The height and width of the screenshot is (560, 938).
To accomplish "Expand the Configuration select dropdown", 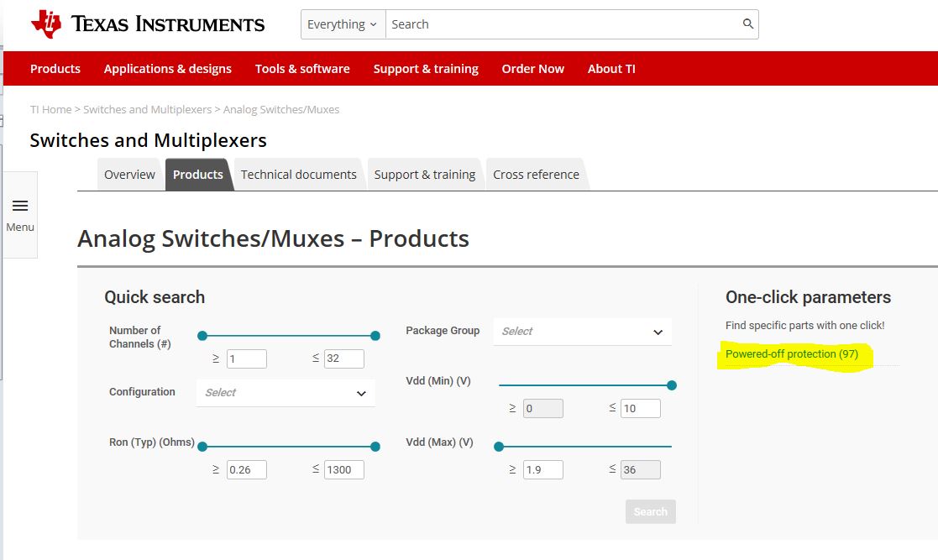I will pyautogui.click(x=286, y=392).
